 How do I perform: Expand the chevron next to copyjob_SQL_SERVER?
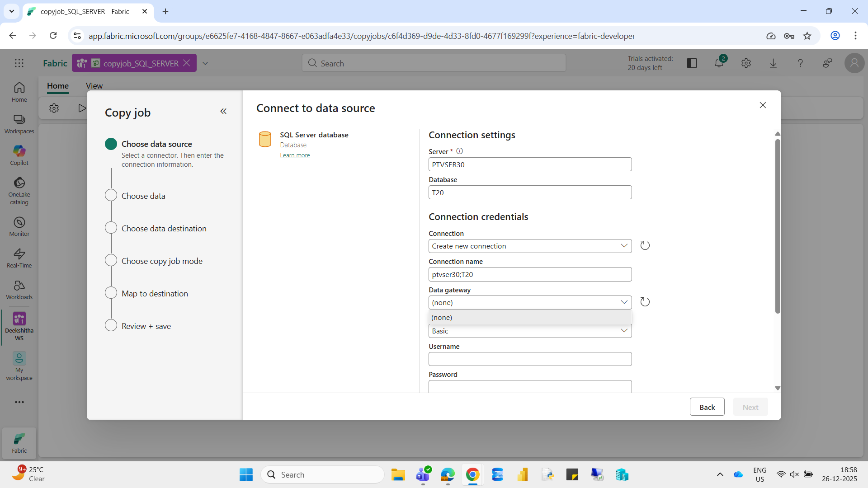tap(205, 63)
